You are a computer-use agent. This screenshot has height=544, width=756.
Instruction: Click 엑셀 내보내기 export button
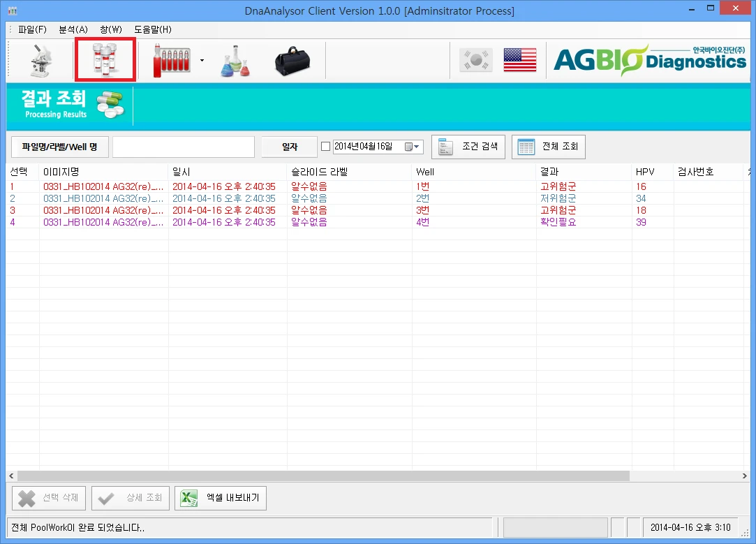click(x=221, y=498)
